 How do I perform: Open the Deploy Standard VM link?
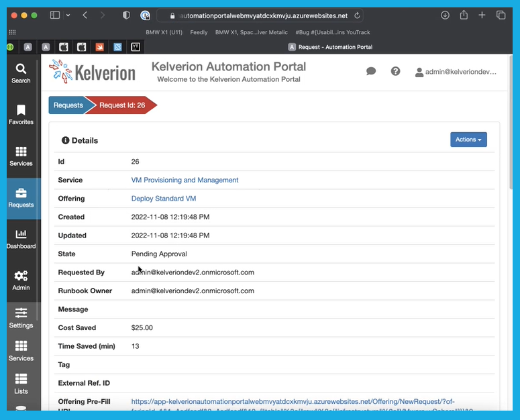click(x=164, y=199)
